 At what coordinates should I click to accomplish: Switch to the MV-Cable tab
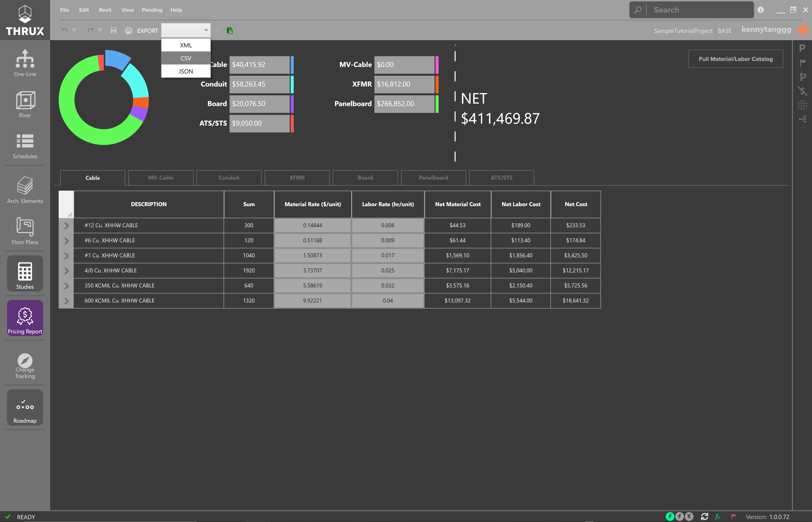[161, 178]
